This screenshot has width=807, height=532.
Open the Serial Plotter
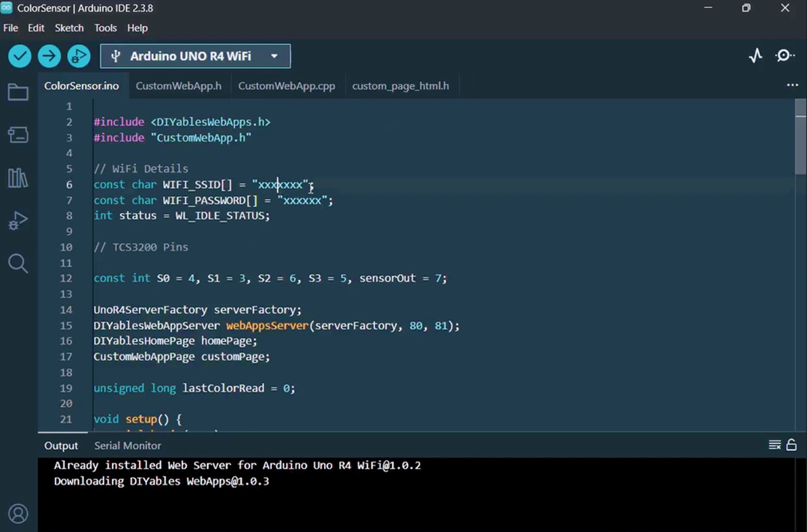[755, 56]
